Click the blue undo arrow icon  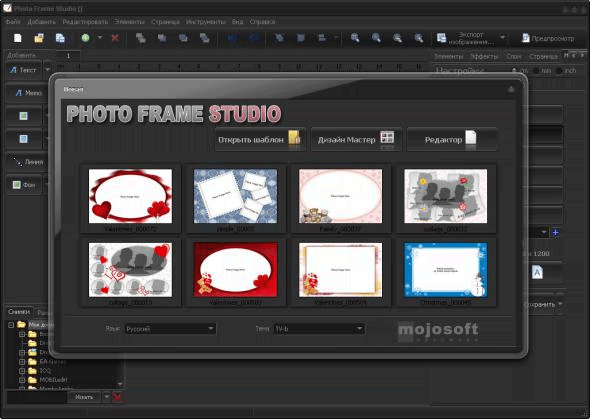point(233,38)
